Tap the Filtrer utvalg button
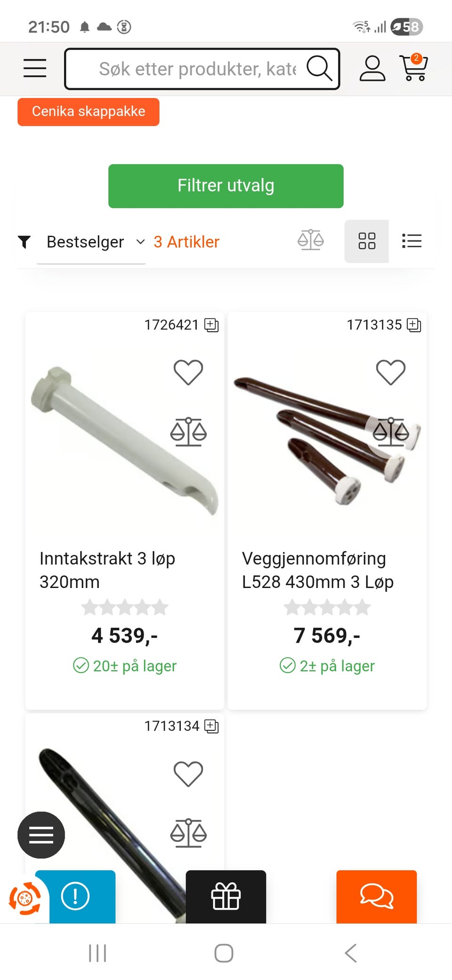The height and width of the screenshot is (980, 452). [226, 186]
